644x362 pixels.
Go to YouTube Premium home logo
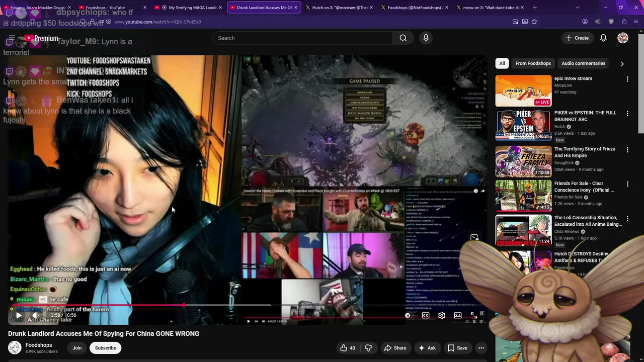pyautogui.click(x=41, y=38)
